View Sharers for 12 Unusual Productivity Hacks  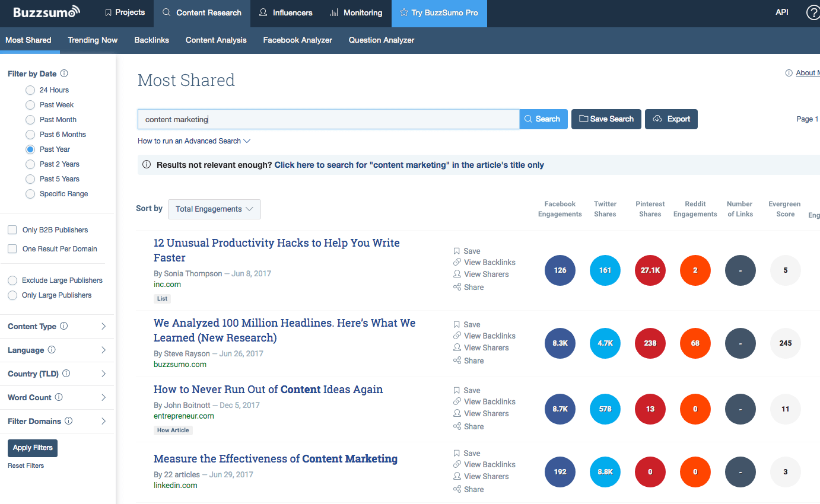(481, 274)
